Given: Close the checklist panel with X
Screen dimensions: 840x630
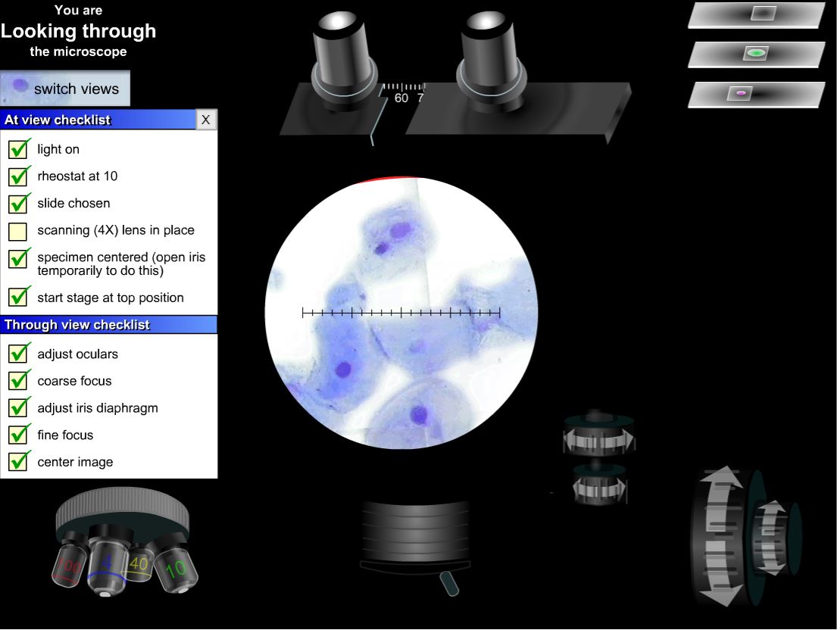Looking at the screenshot, I should [x=205, y=119].
